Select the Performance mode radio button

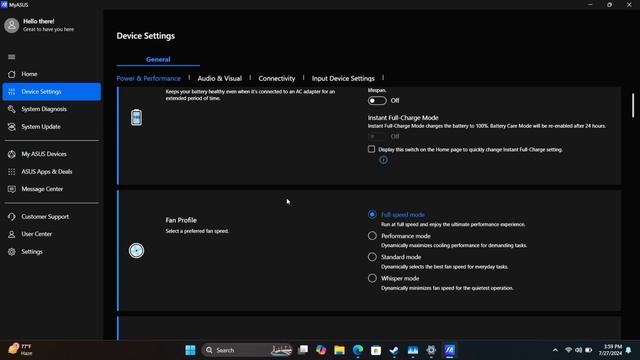click(372, 236)
